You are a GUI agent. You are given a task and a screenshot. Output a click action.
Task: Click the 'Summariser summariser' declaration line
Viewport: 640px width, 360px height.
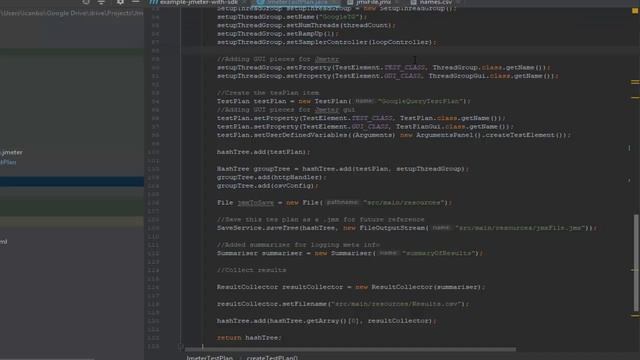350,253
